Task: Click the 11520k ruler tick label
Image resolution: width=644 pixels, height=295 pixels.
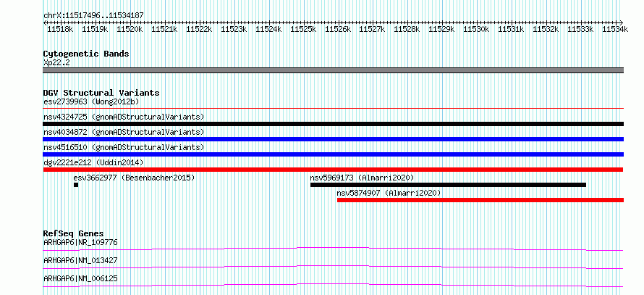Action: pyautogui.click(x=130, y=29)
